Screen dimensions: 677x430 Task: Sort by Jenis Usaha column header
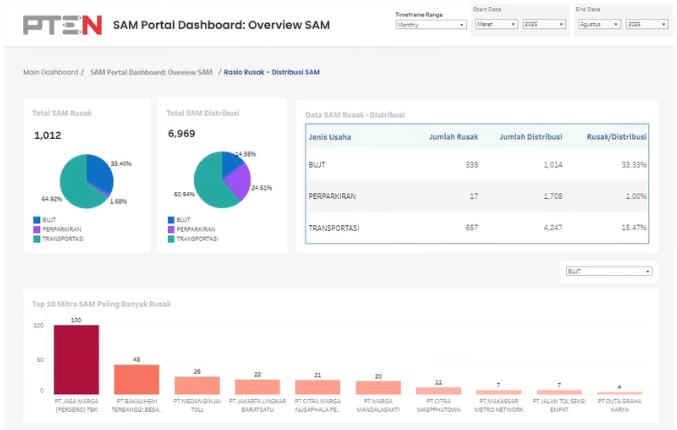point(330,137)
